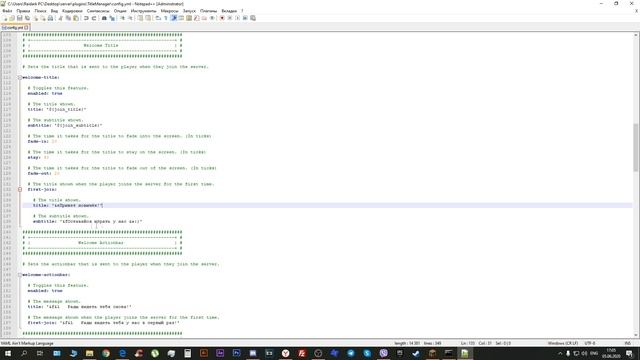Toggle synchronized vertical scrolling
This screenshot has width=640, height=360.
(140, 18)
